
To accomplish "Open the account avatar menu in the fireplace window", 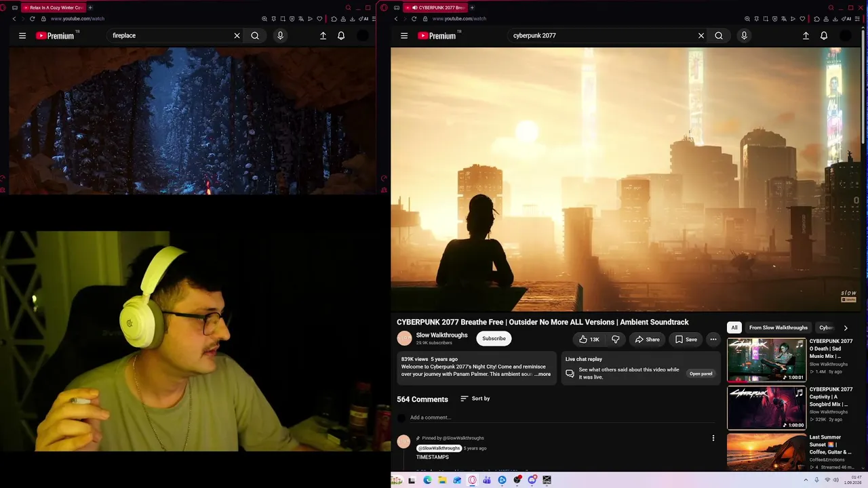I will pos(363,36).
